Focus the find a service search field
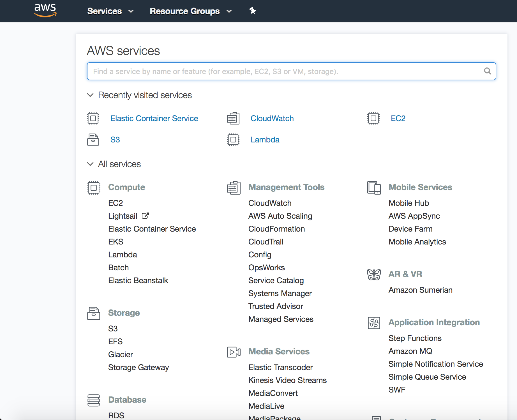The height and width of the screenshot is (420, 517). tap(286, 71)
